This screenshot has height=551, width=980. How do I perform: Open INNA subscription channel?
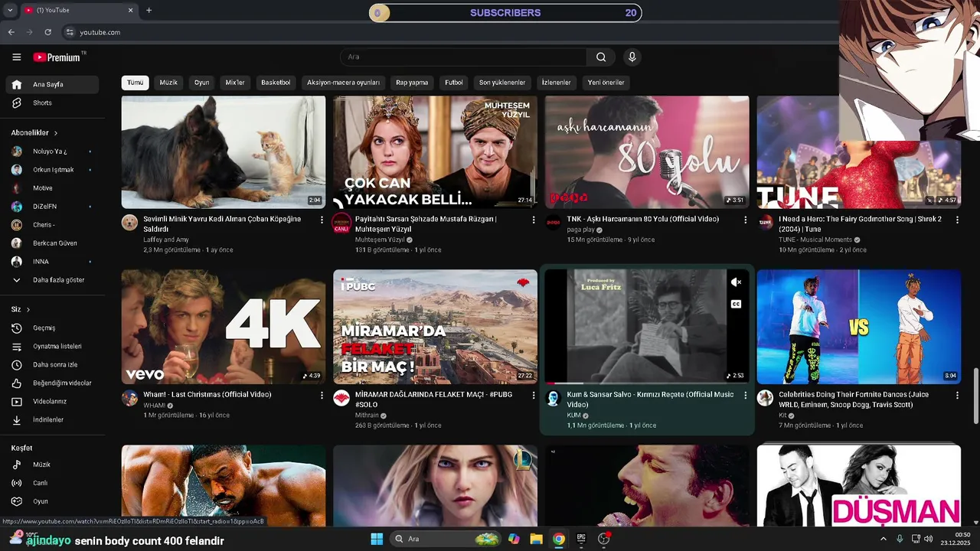click(x=52, y=262)
